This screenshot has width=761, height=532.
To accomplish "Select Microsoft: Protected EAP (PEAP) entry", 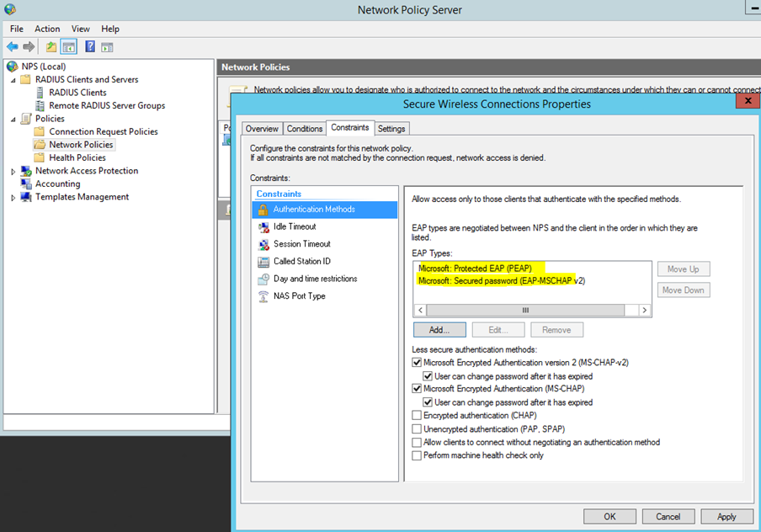I will pyautogui.click(x=475, y=269).
